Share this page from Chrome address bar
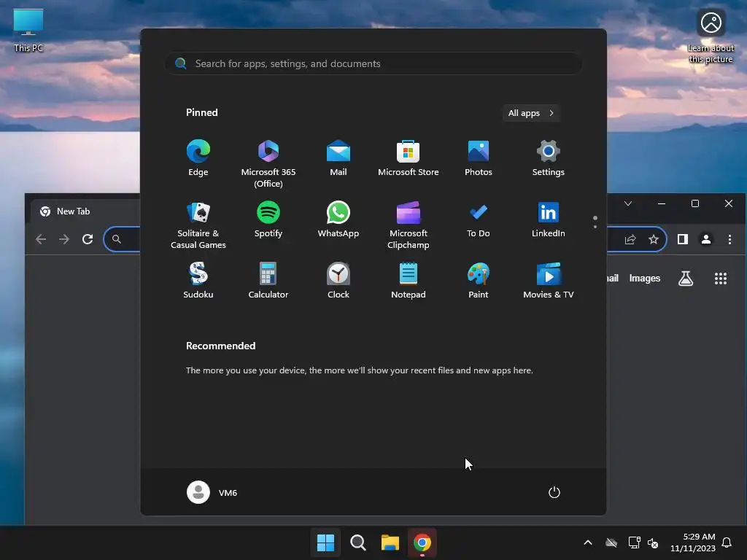Screen dimensions: 747x560 click(630, 239)
